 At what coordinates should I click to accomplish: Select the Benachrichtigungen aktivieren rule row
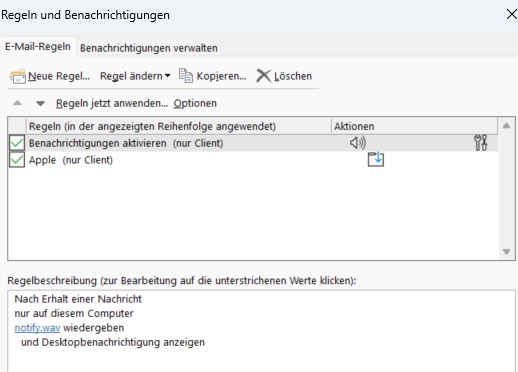tap(253, 143)
